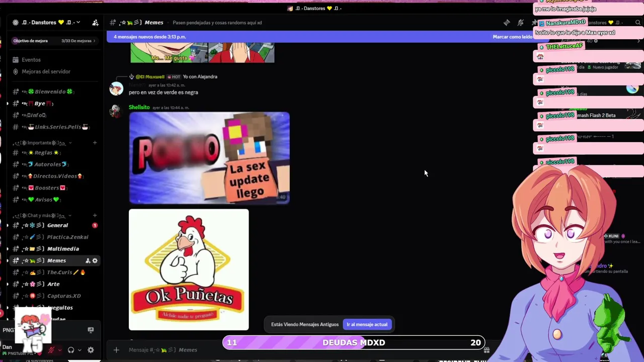Open user settings gear

click(91, 350)
